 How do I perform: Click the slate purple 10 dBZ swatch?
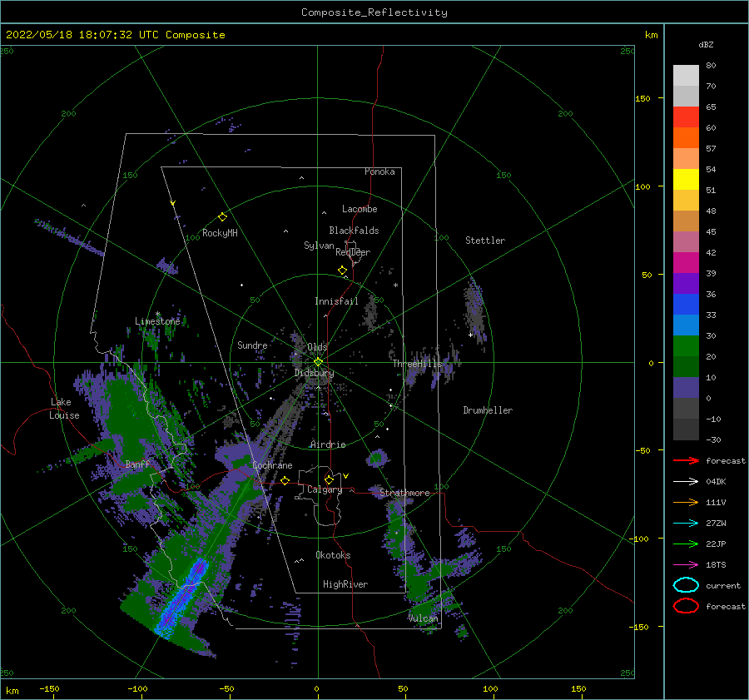click(686, 388)
